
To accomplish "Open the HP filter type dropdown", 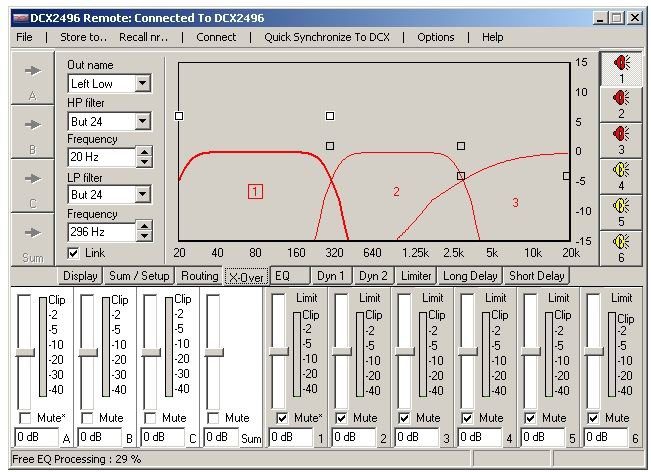I will click(x=143, y=121).
